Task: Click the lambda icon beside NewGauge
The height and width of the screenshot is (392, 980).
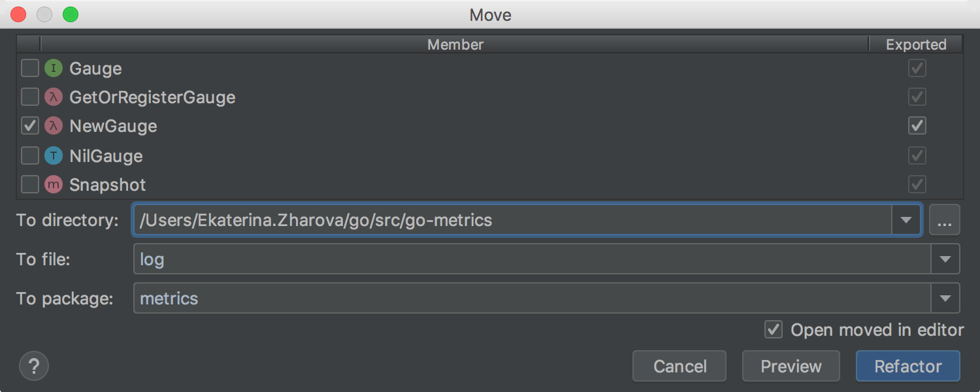Action: 54,126
